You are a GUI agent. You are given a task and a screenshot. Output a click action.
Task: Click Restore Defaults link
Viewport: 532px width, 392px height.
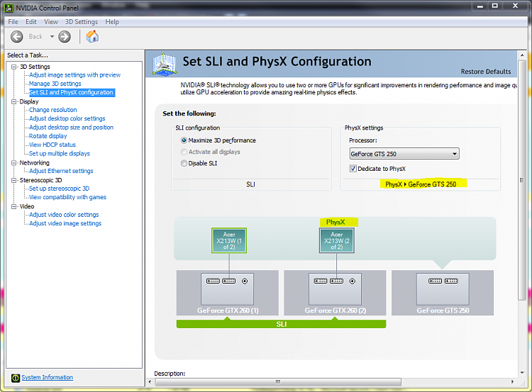click(485, 72)
